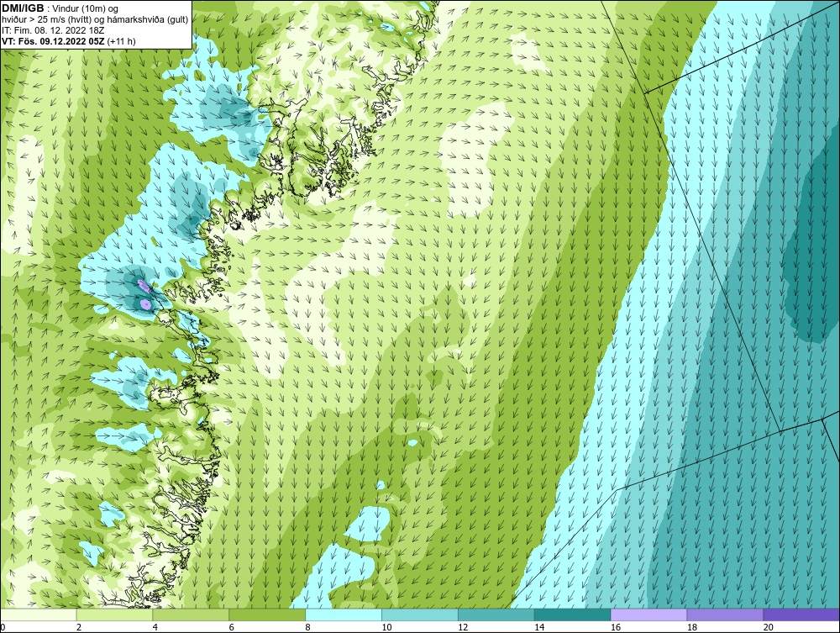This screenshot has width=840, height=633.
Task: Click the legend label '12'
Action: (x=463, y=627)
